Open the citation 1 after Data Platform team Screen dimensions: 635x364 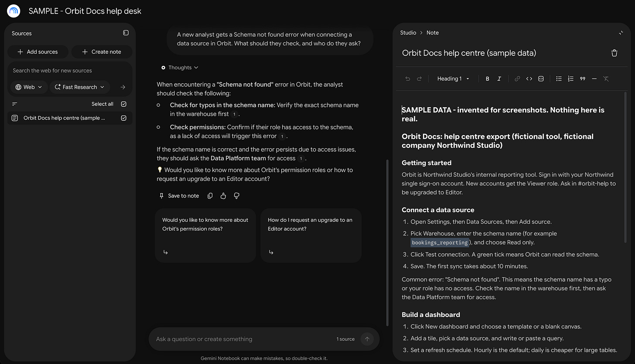point(301,159)
